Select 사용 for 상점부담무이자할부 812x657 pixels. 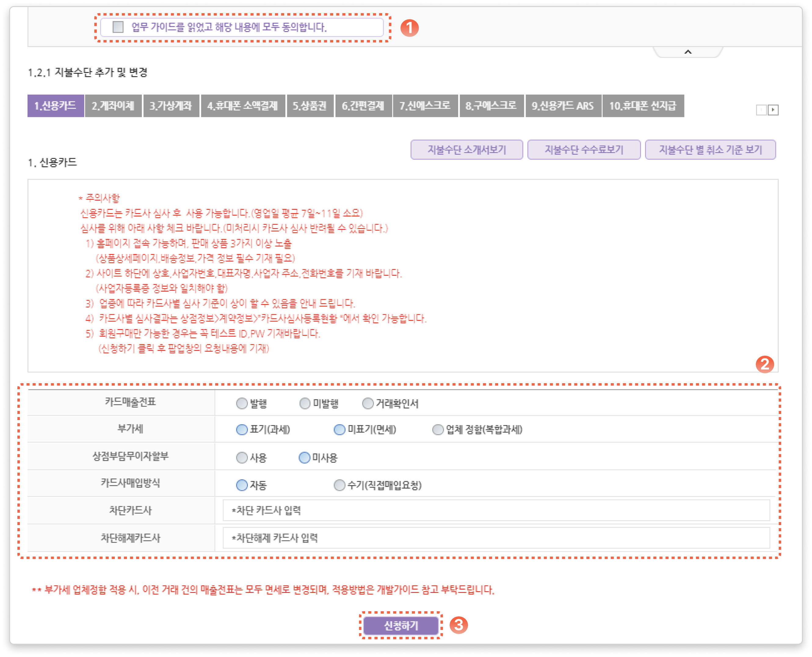click(x=242, y=458)
